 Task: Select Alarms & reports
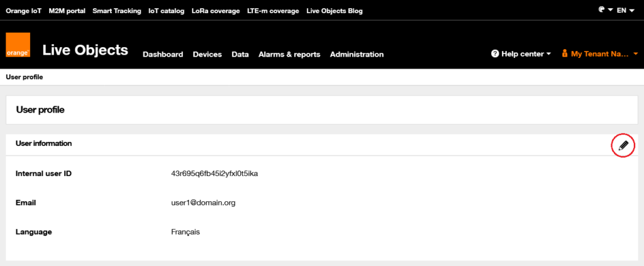(289, 54)
